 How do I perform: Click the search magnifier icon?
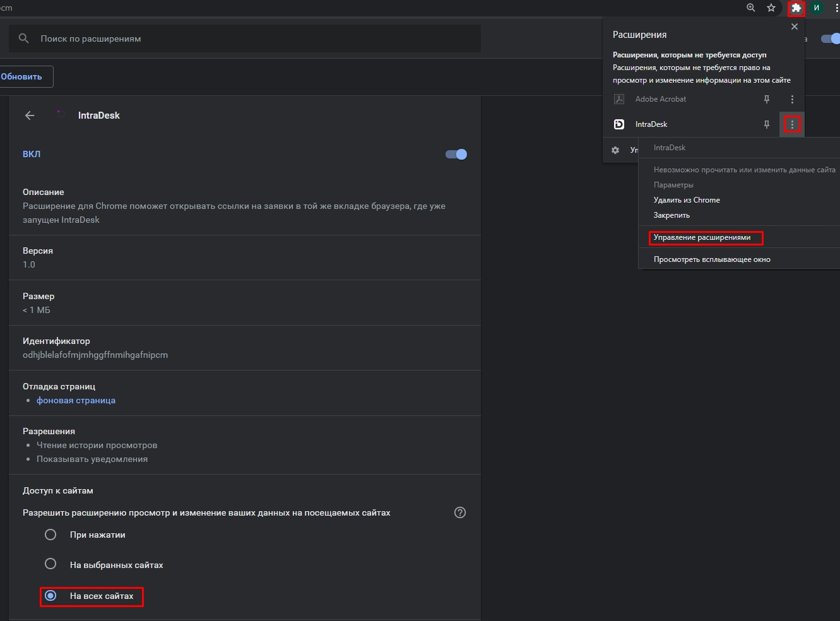[x=24, y=38]
